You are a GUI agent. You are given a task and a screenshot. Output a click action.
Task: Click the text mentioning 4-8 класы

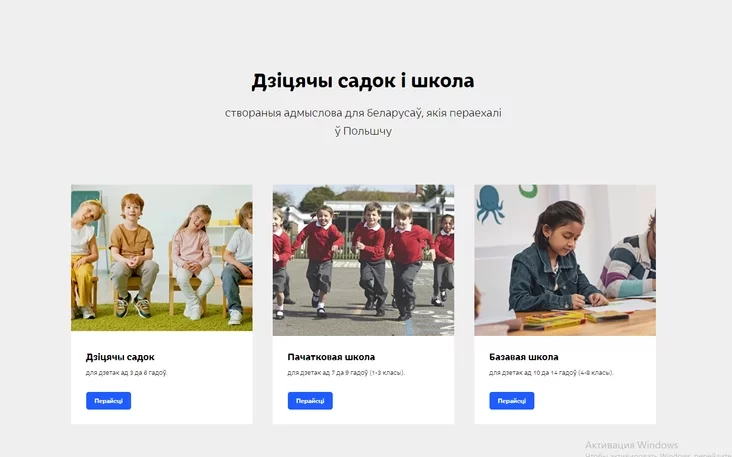551,373
